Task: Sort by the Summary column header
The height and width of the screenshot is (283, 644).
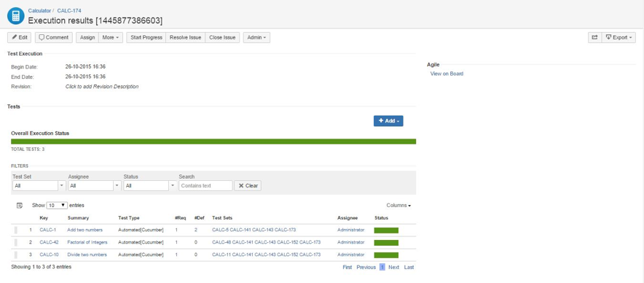Action: (78, 218)
